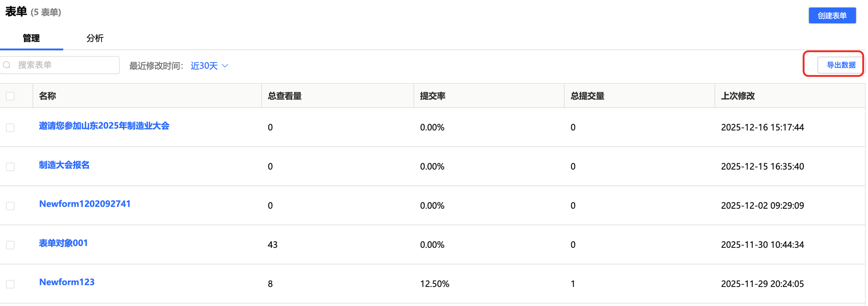Tick the checkbox for 表单对象001

pyautogui.click(x=10, y=245)
